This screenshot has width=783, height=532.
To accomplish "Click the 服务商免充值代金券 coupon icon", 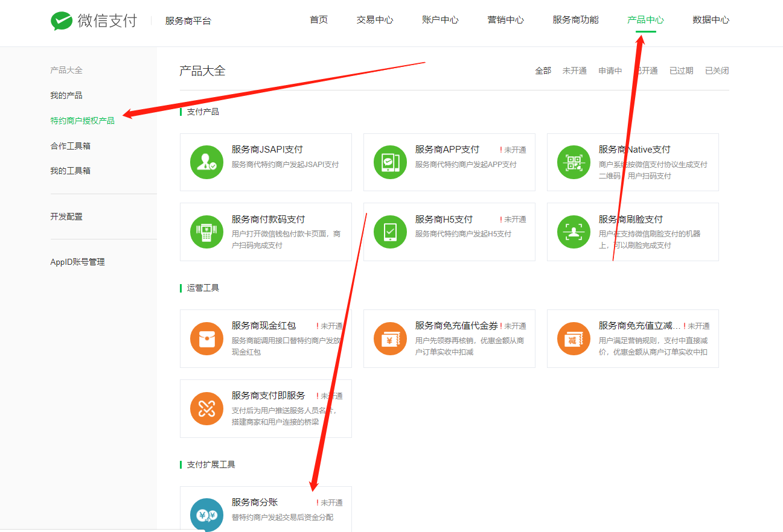I will coord(390,338).
